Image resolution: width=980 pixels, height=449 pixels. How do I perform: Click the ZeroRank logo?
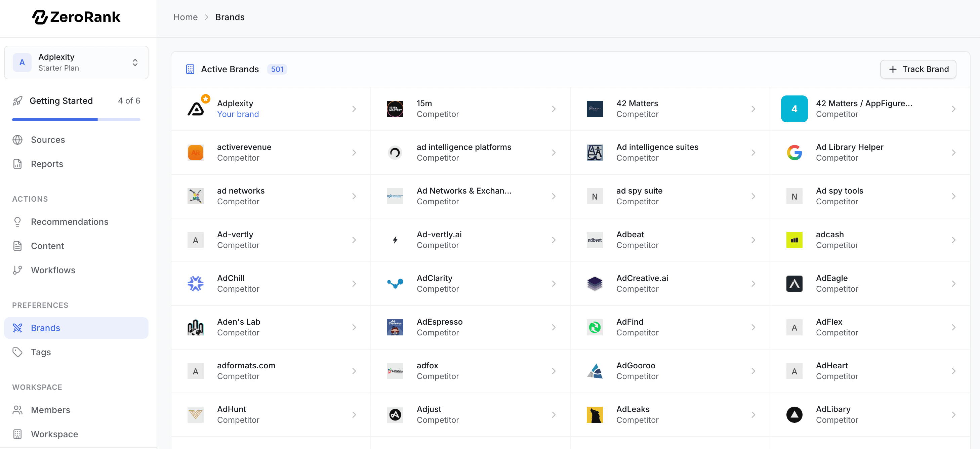click(x=76, y=17)
